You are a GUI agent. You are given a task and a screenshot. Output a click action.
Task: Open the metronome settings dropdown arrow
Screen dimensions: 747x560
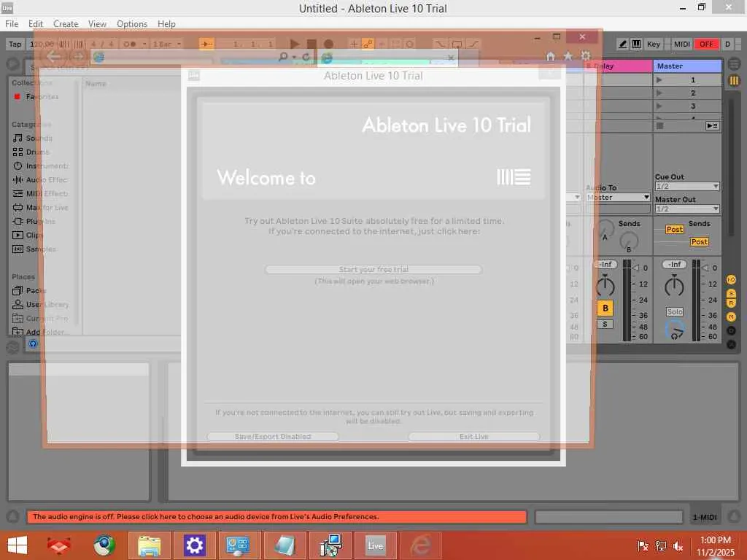point(144,44)
